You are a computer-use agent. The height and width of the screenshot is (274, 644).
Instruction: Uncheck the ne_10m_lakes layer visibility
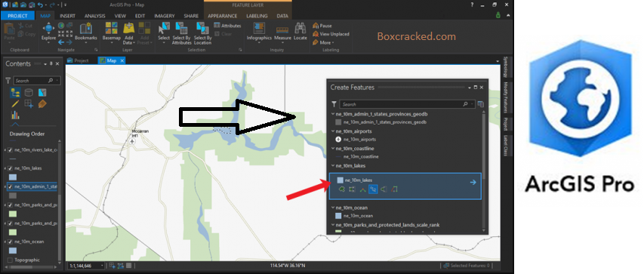click(x=10, y=168)
